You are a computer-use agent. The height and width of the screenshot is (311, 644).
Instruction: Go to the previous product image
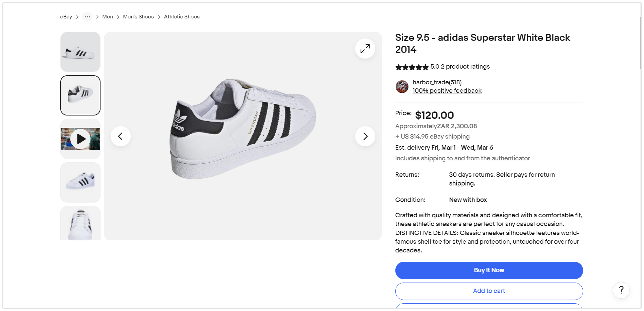(x=121, y=136)
